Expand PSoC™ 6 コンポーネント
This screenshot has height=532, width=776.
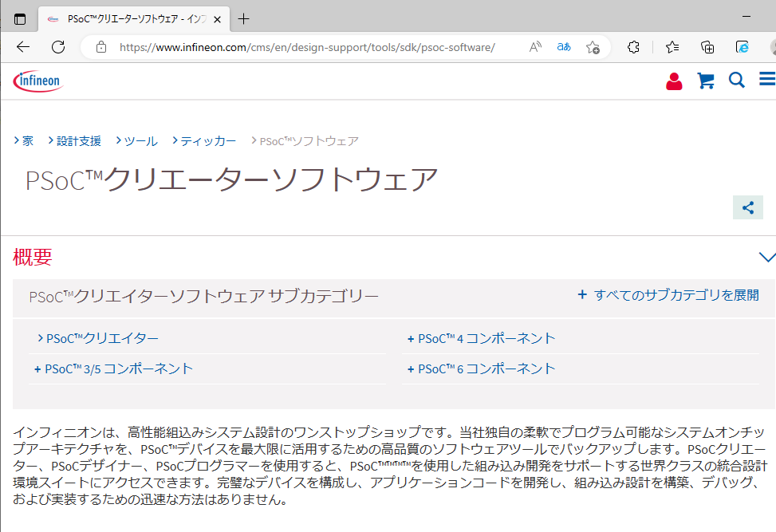click(481, 368)
